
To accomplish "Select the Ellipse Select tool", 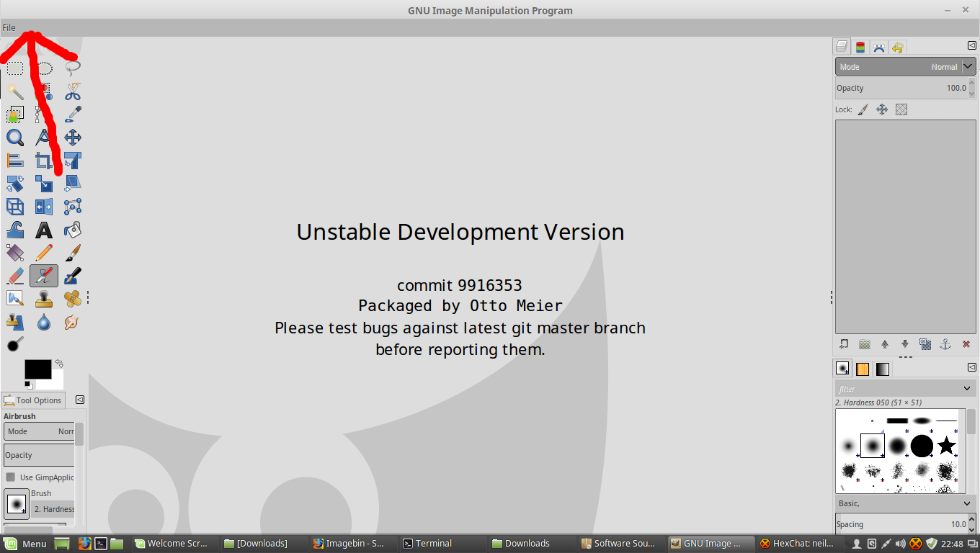I will click(x=44, y=68).
